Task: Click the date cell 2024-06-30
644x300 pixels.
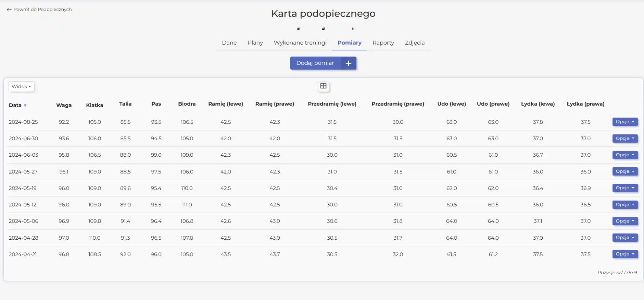Action: click(23, 139)
